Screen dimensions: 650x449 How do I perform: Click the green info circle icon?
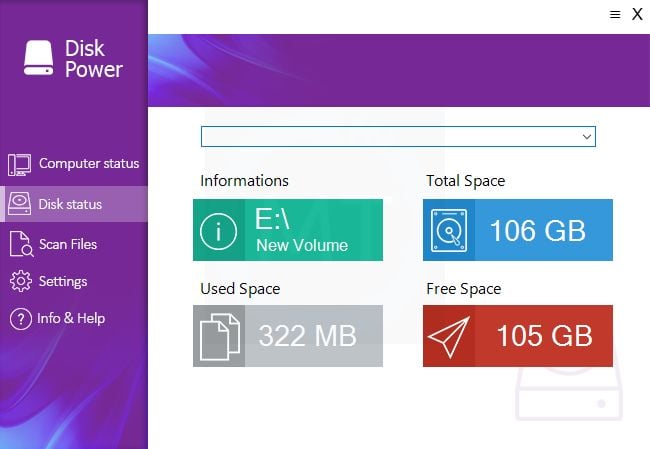(218, 231)
